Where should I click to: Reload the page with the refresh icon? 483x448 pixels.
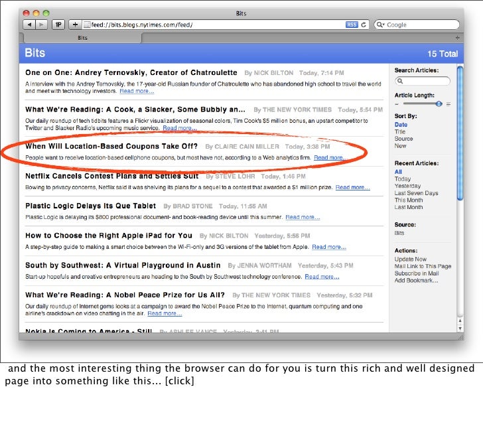click(x=364, y=25)
